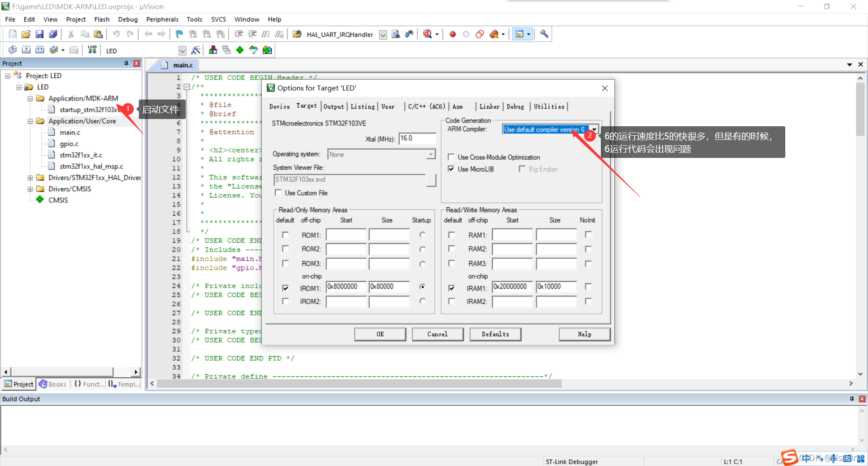The height and width of the screenshot is (466, 868).
Task: Click the Rebuild all target files icon
Action: tap(40, 50)
